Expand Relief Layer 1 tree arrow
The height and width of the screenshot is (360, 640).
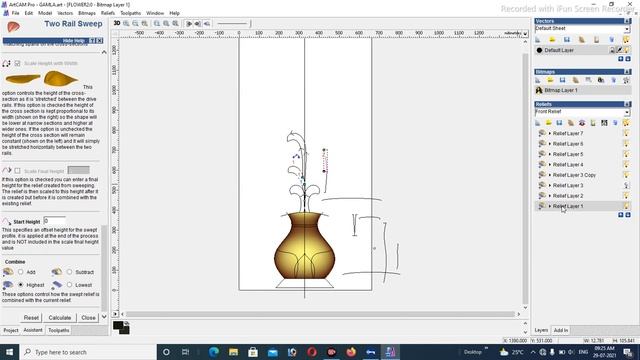550,206
